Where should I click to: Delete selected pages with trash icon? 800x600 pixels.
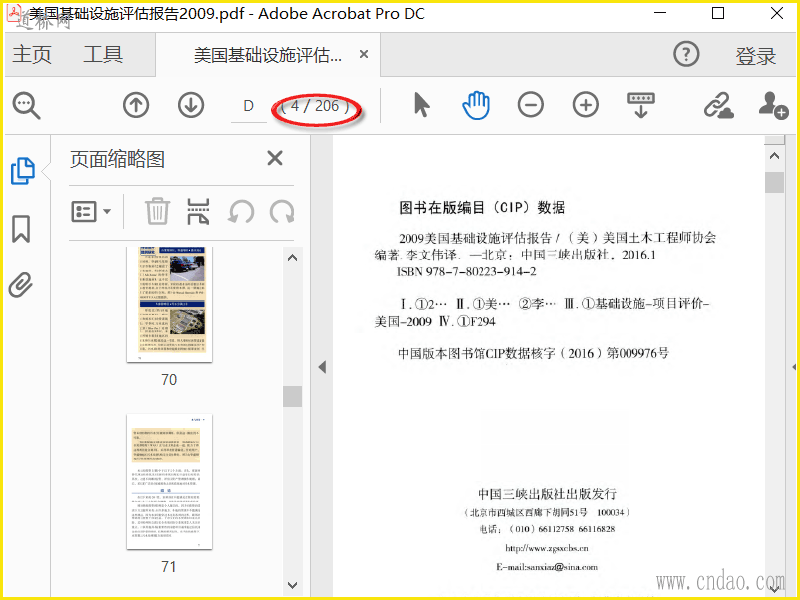157,211
